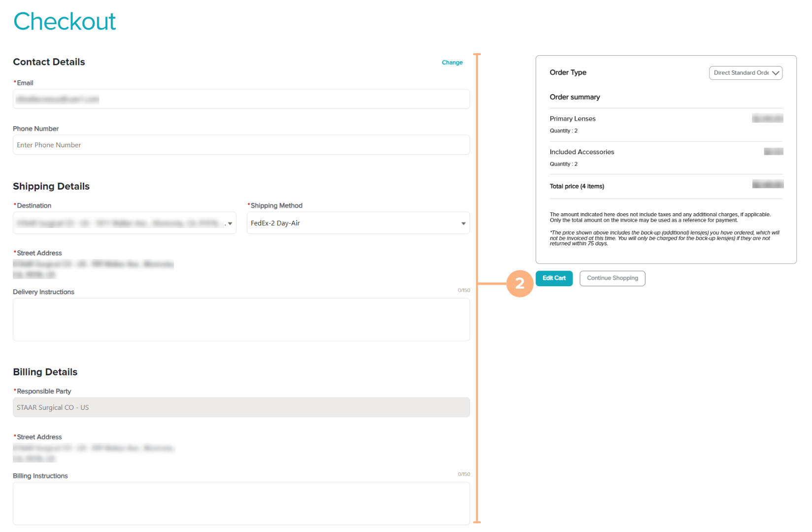Click the Checkout page heading
This screenshot has height=532, width=812.
click(65, 22)
